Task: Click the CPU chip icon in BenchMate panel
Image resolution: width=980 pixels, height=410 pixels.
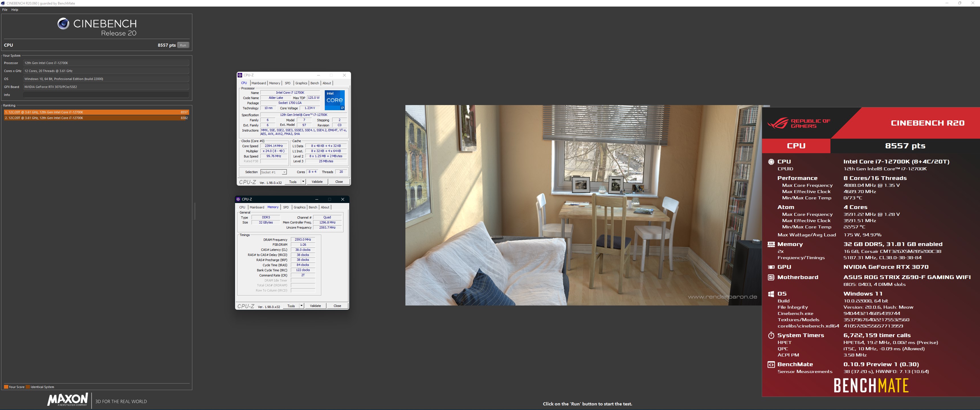Action: point(771,162)
